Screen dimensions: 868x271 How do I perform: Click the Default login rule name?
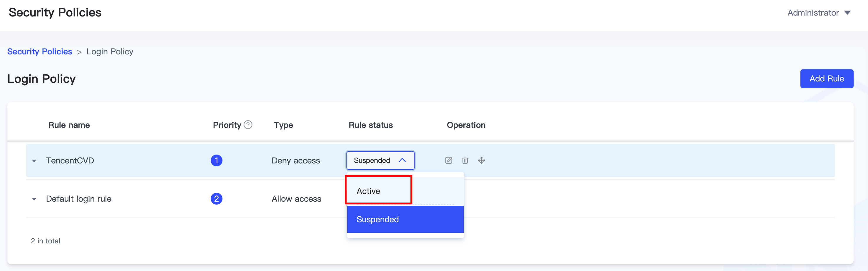point(78,199)
